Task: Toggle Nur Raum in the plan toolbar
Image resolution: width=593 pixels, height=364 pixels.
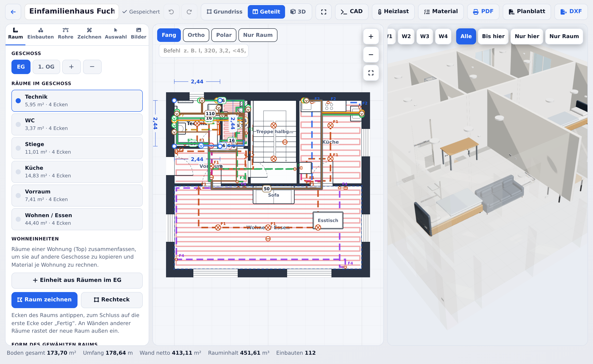Action: click(x=258, y=35)
